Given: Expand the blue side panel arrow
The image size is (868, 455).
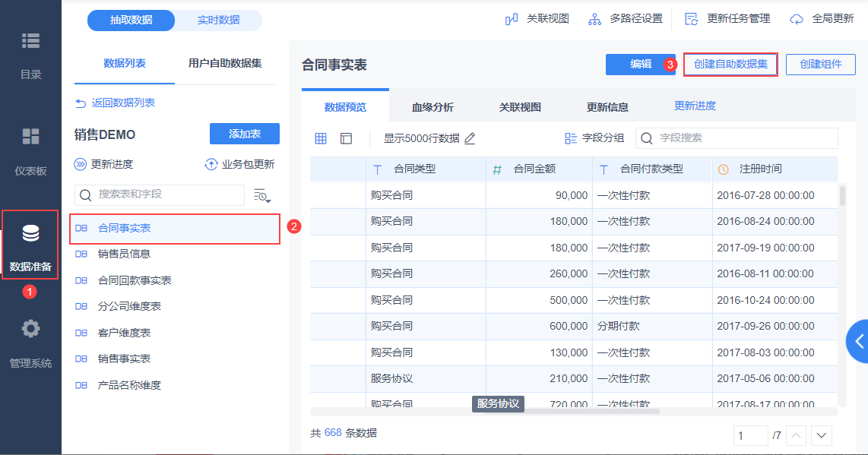Looking at the screenshot, I should click(x=857, y=341).
